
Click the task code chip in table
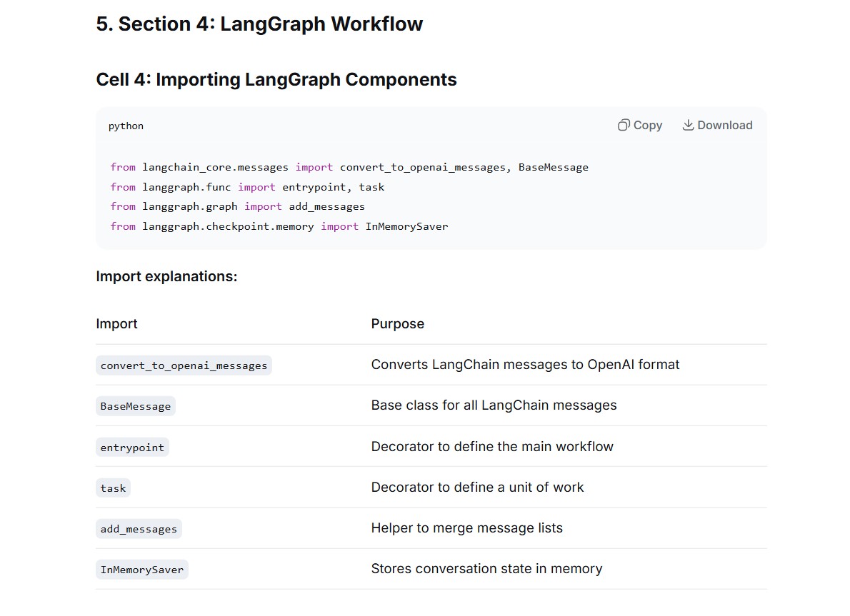(113, 488)
